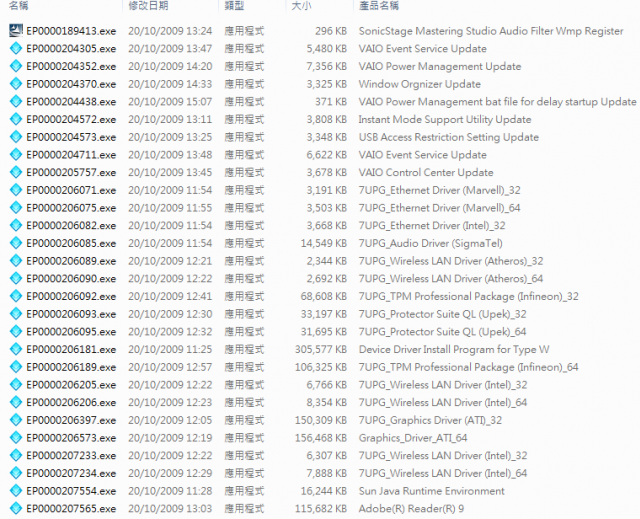This screenshot has height=519, width=640.
Task: Click 'VAIO Power Management Update' product name
Action: point(440,66)
